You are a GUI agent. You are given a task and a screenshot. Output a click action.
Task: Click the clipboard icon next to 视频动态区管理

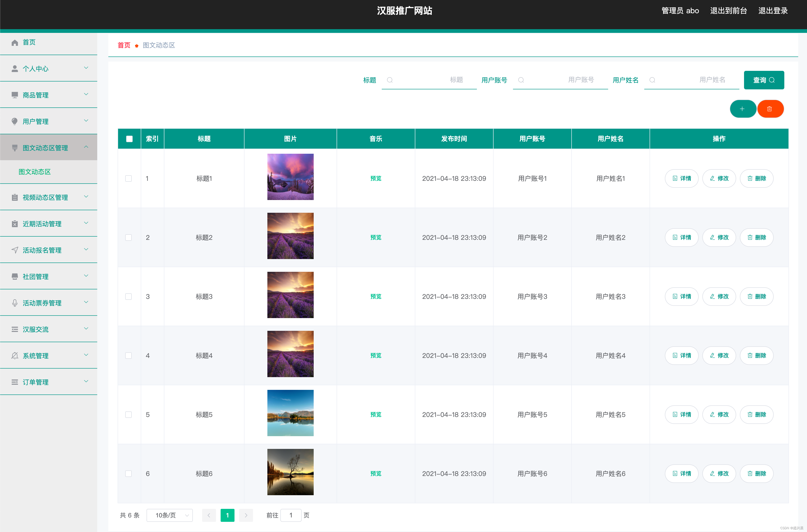pos(15,197)
